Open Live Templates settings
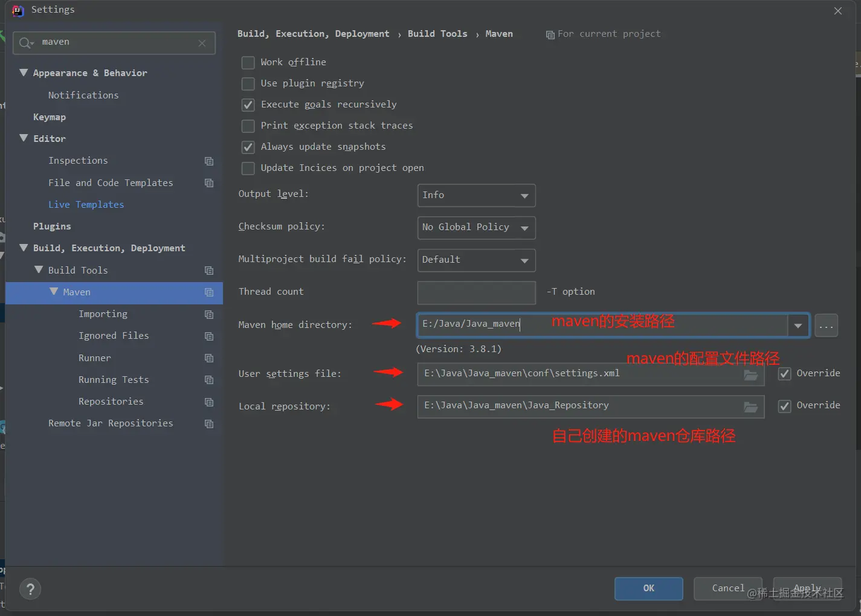The height and width of the screenshot is (616, 861). [x=86, y=205]
